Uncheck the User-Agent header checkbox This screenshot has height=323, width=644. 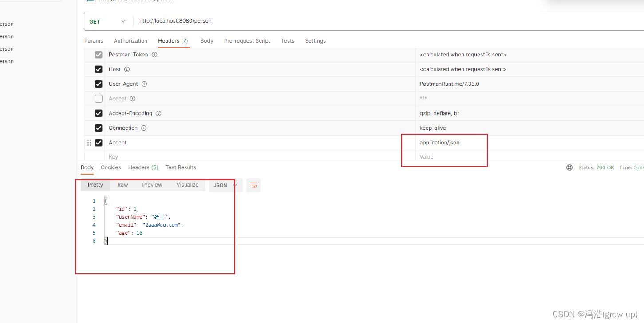coord(99,84)
